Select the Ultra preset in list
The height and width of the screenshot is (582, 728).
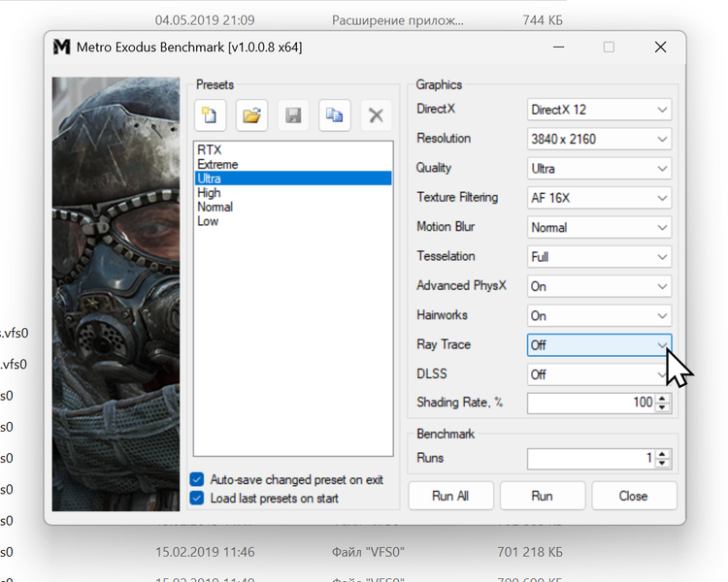[x=293, y=178]
